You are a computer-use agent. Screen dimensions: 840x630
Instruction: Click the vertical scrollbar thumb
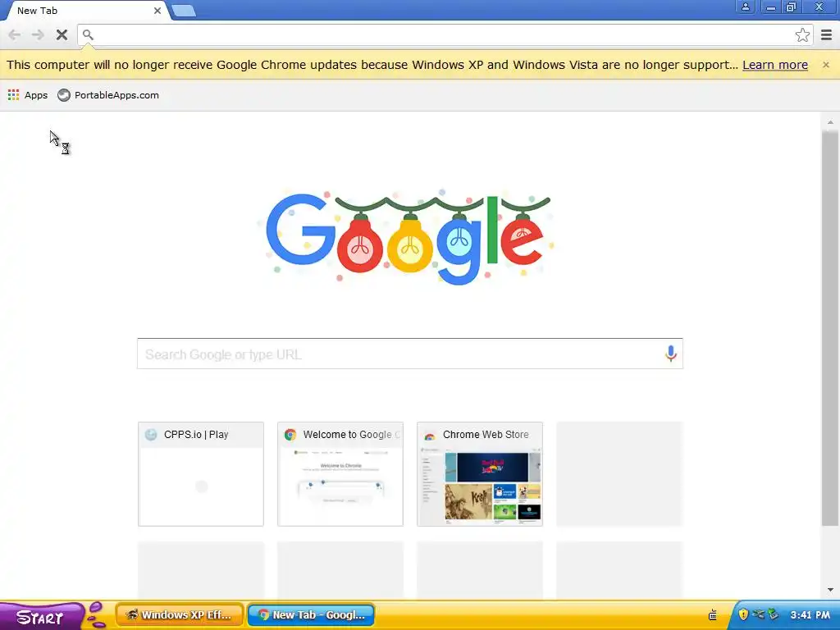(830, 328)
